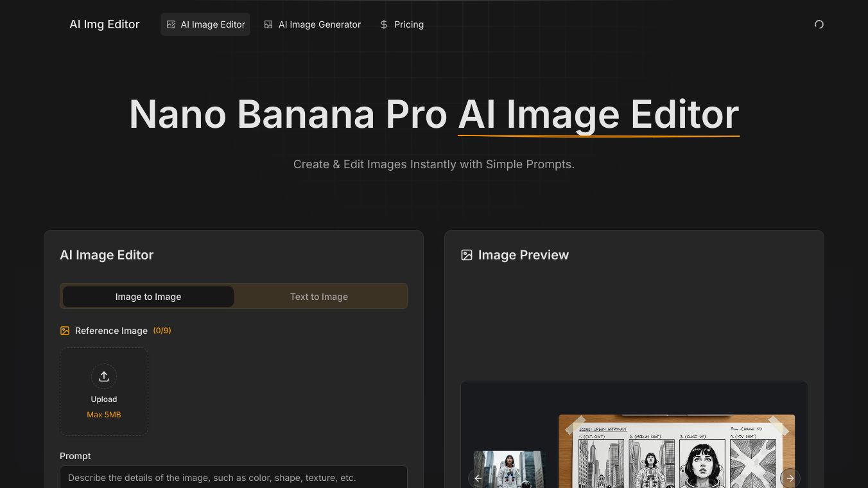Click the 'Image Preview' heading text
This screenshot has width=868, height=488.
pyautogui.click(x=523, y=255)
